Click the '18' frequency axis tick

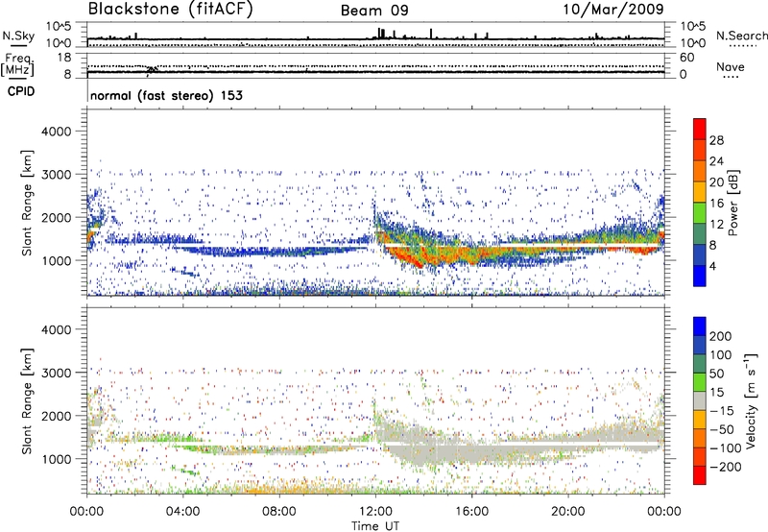click(64, 58)
